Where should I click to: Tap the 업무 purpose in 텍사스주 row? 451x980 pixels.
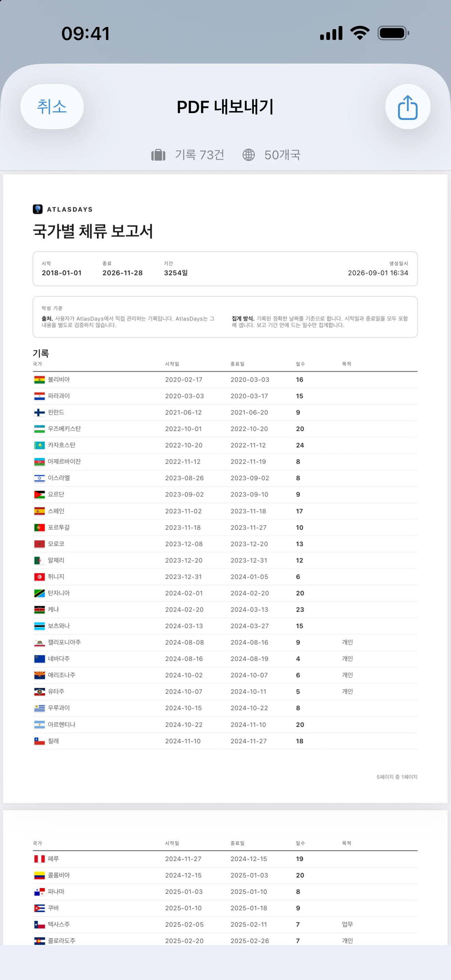(347, 924)
